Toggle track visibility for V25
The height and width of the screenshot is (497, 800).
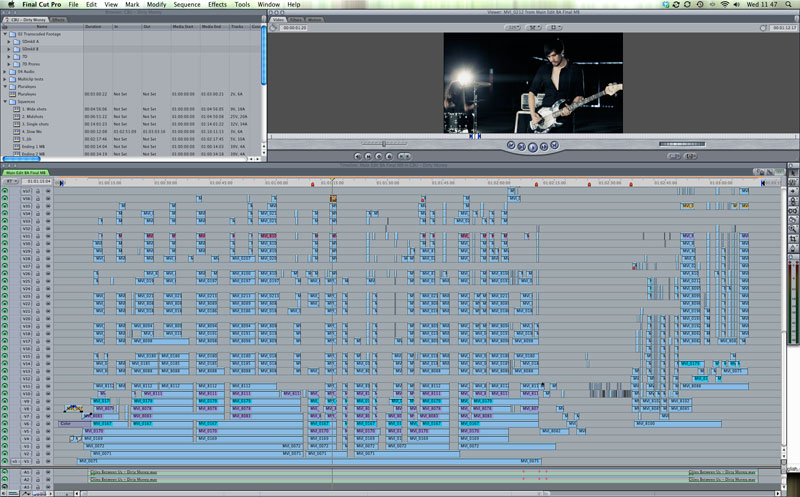point(5,281)
